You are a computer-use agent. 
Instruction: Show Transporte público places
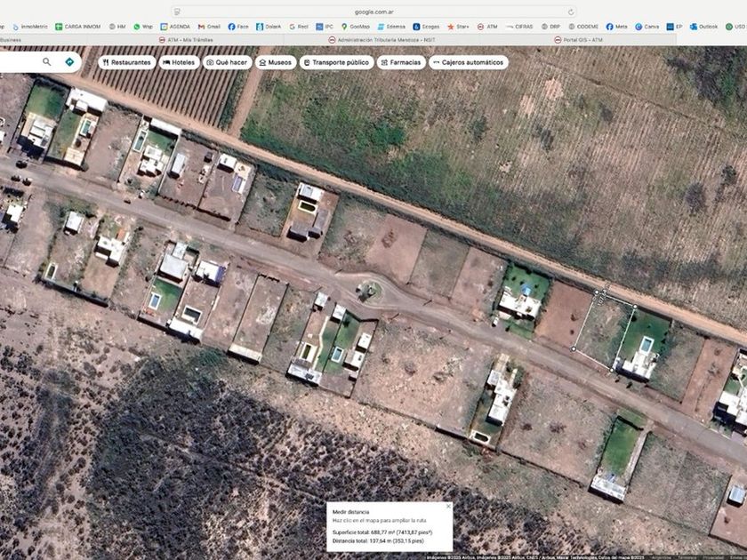pyautogui.click(x=335, y=62)
